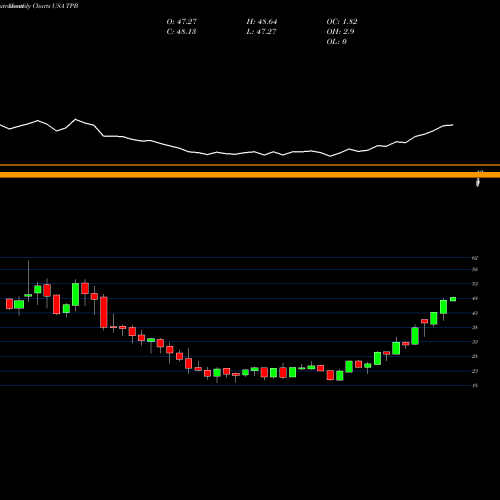Click the high price value H: 48.64

[x=262, y=22]
